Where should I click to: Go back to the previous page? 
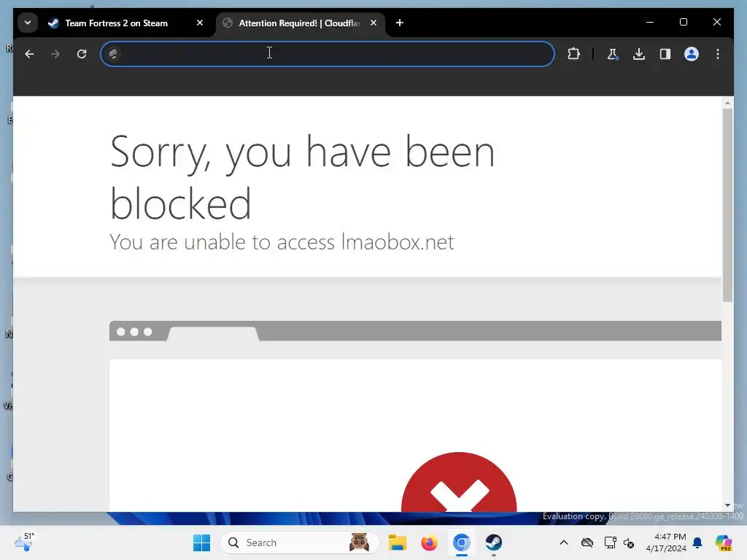(29, 54)
